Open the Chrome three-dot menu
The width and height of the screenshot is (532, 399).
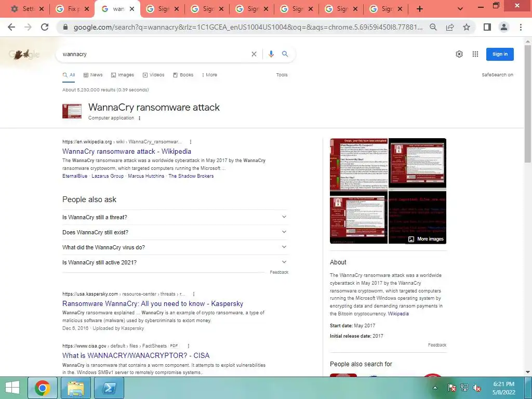pos(521,27)
